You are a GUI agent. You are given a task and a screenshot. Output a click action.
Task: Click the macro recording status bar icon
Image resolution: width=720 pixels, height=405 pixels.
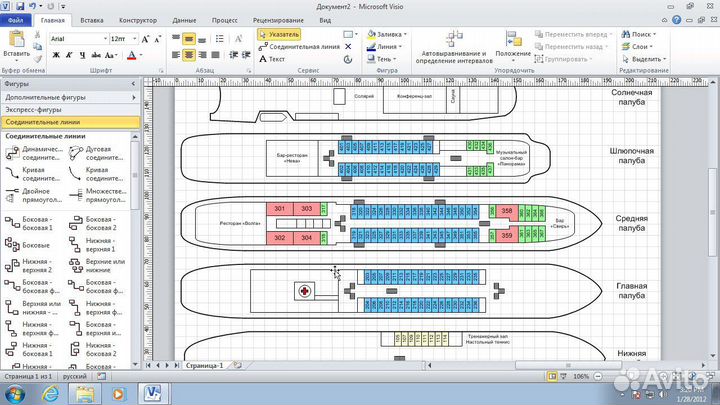101,377
